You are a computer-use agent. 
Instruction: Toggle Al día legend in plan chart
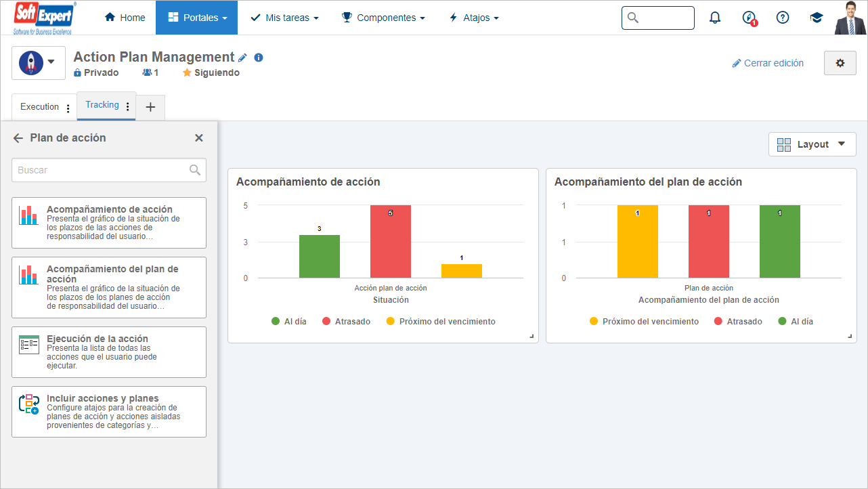[796, 322]
